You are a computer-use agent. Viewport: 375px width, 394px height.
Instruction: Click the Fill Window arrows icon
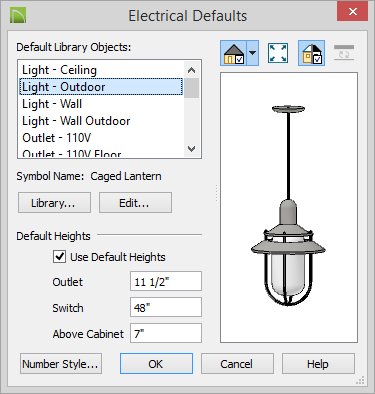point(278,53)
